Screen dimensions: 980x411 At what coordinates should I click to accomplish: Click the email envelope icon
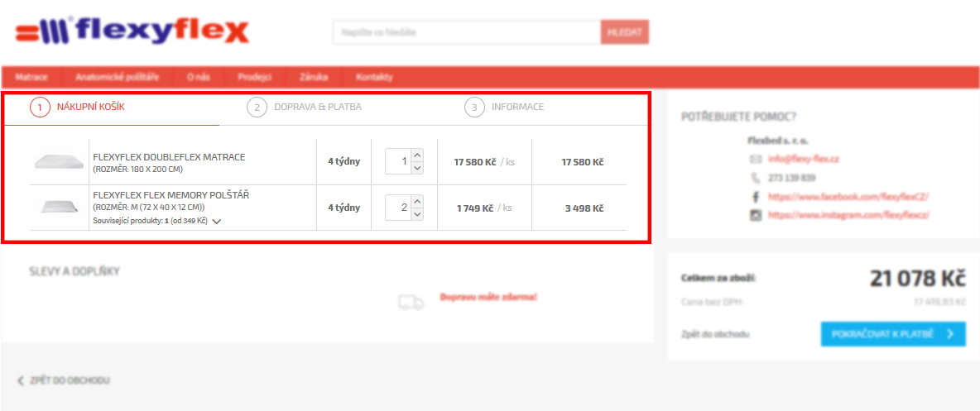pos(756,160)
